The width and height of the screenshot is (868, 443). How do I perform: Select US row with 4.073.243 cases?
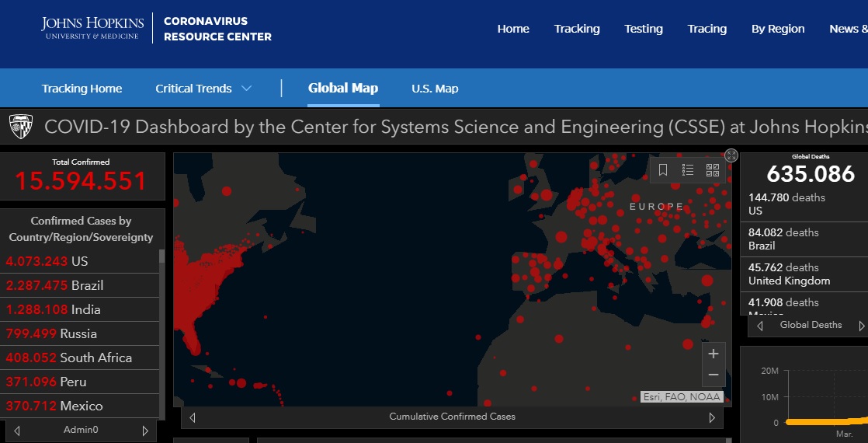(79, 261)
